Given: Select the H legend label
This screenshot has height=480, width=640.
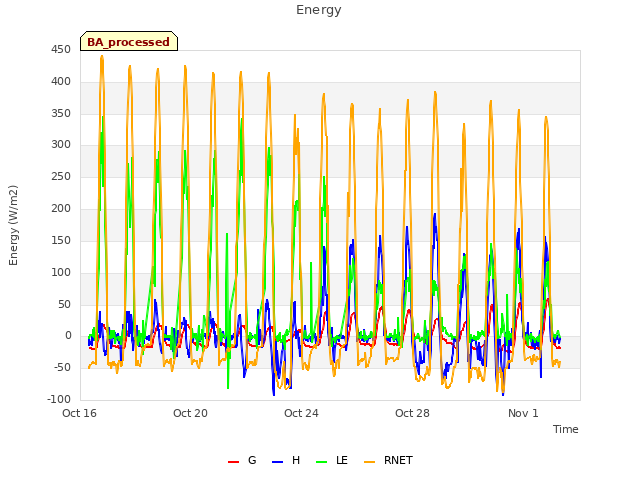Looking at the screenshot, I should click(296, 460).
